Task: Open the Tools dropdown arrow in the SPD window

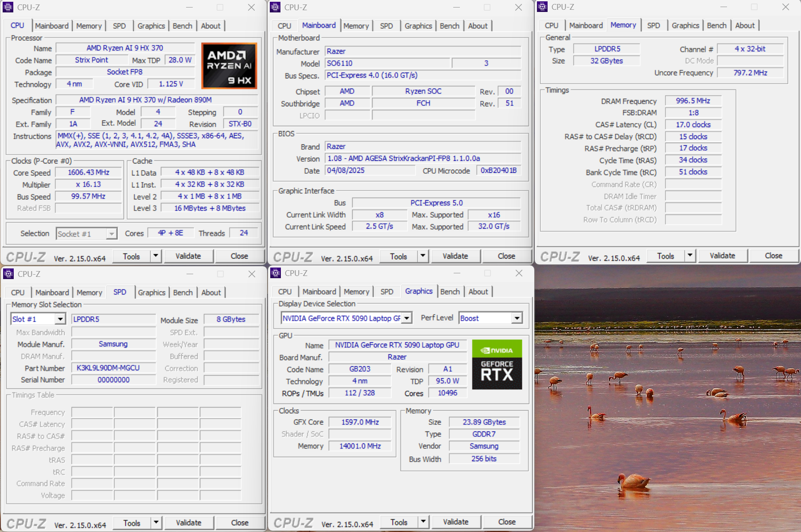Action: click(156, 523)
